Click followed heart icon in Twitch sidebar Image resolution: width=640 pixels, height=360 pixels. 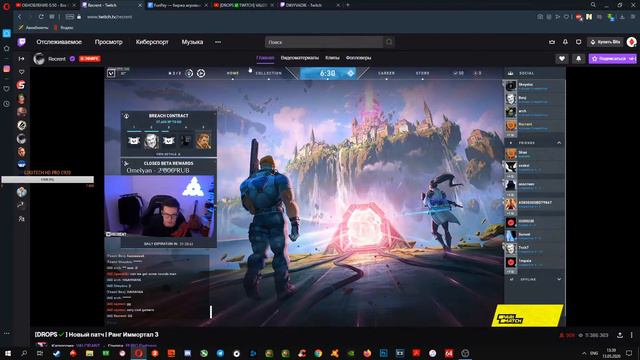pos(22,72)
